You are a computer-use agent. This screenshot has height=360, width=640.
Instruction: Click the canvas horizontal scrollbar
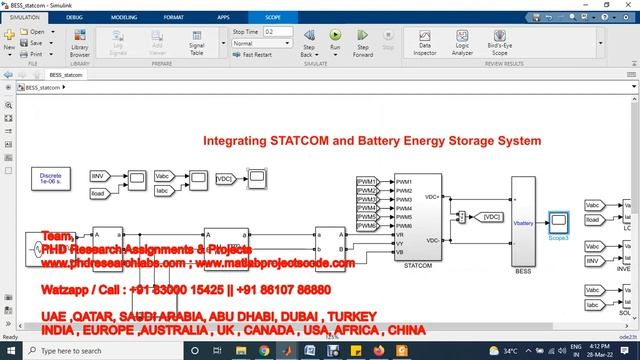point(288,326)
